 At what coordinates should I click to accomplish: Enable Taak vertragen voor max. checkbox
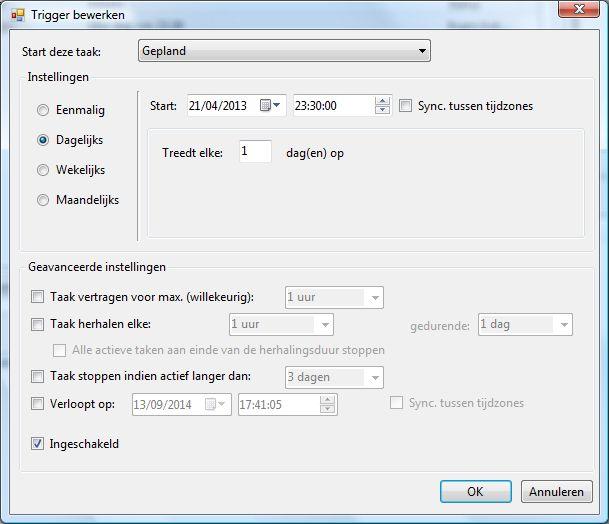(x=37, y=297)
